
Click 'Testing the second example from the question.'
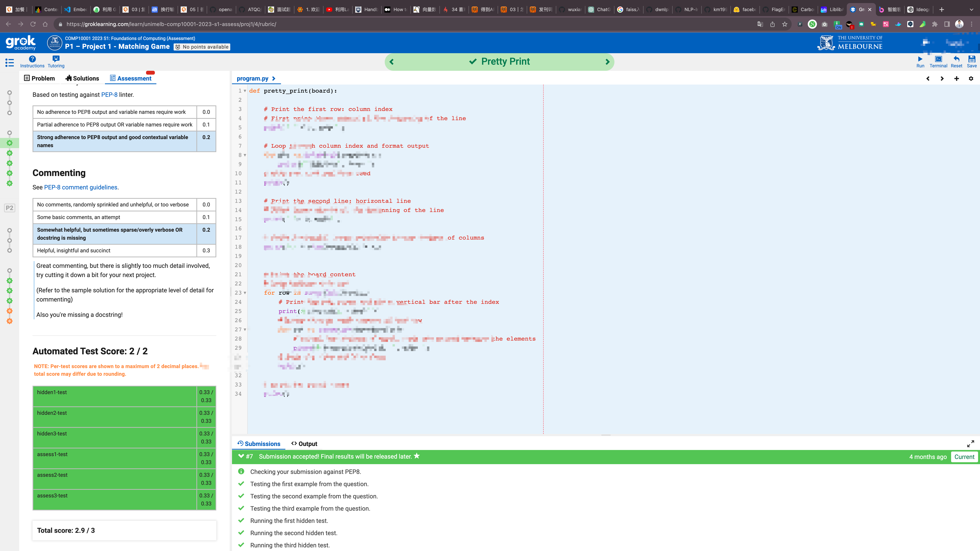314,496
